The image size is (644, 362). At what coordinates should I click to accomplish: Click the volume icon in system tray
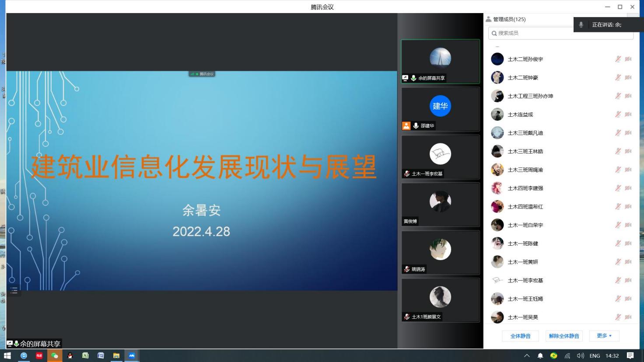tap(580, 356)
